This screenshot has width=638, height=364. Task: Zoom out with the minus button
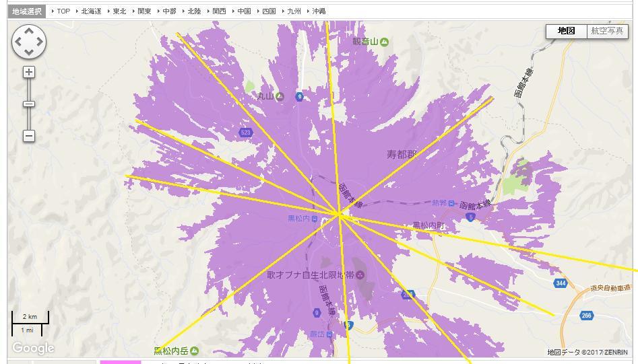(x=28, y=136)
